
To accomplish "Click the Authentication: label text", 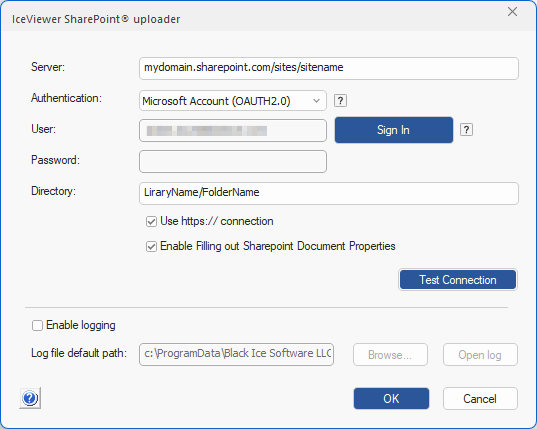I will 66,98.
